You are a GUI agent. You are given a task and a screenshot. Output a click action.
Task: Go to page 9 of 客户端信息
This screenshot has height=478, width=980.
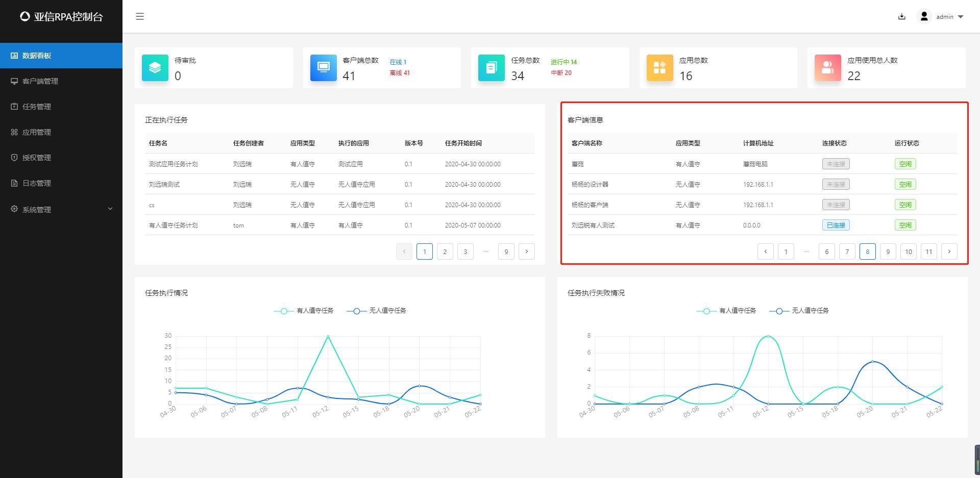point(888,251)
